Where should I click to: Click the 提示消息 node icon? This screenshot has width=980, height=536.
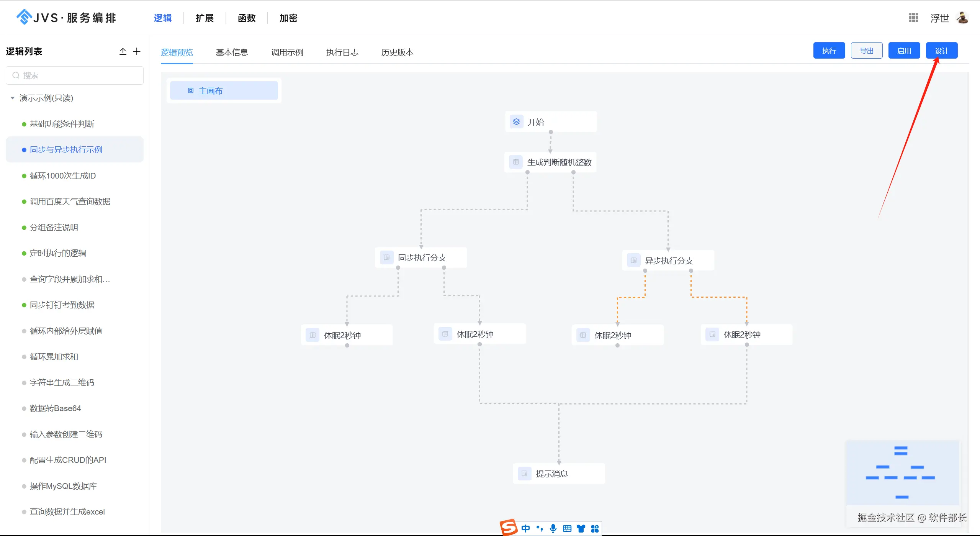524,474
